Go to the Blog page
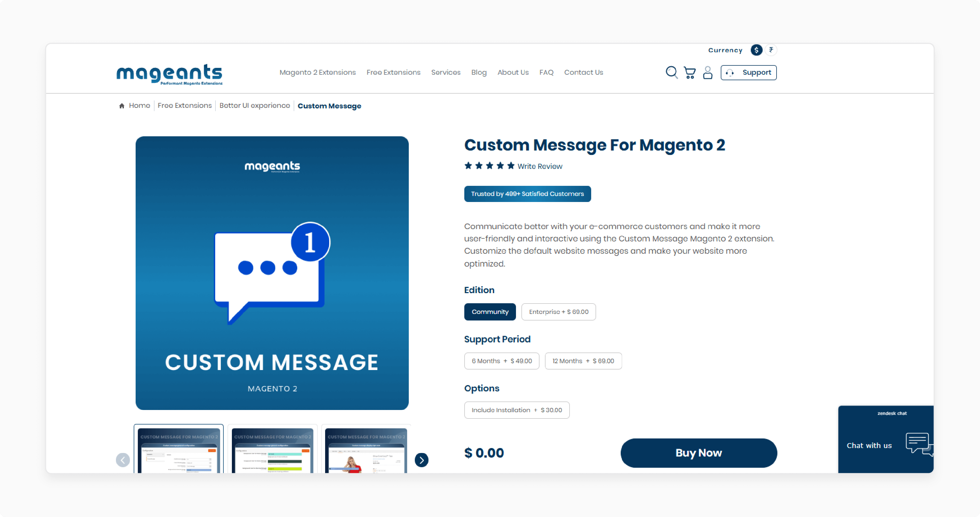This screenshot has height=517, width=980. [x=479, y=72]
